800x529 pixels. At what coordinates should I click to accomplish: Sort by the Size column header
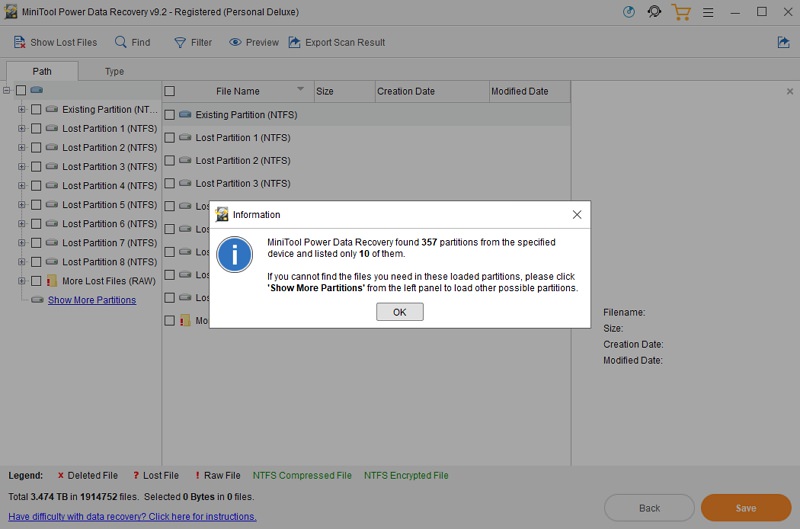coord(344,91)
